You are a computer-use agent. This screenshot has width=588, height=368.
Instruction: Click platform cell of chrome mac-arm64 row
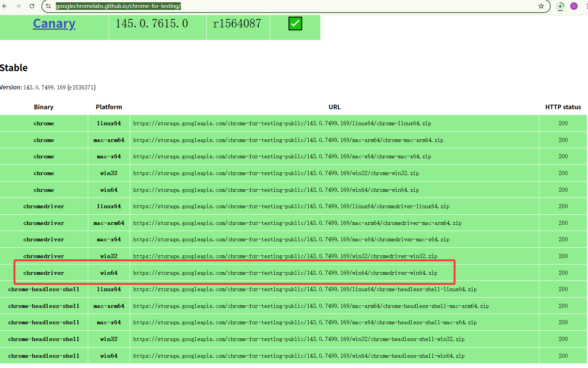pos(109,140)
